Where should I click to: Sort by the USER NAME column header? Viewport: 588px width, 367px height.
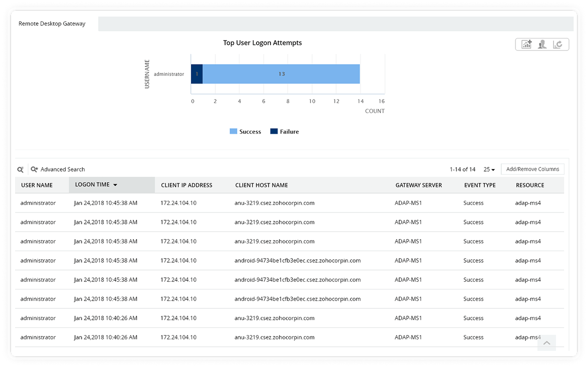point(37,185)
